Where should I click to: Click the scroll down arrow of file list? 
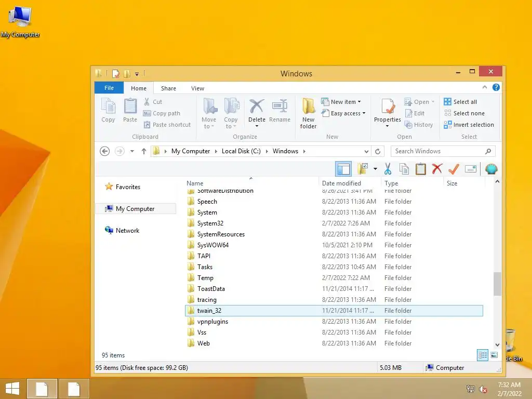click(x=497, y=345)
